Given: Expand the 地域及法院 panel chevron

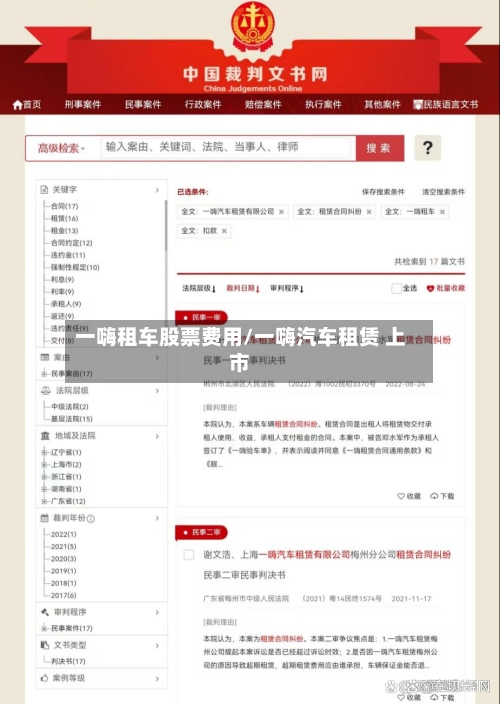Looking at the screenshot, I should [x=157, y=436].
